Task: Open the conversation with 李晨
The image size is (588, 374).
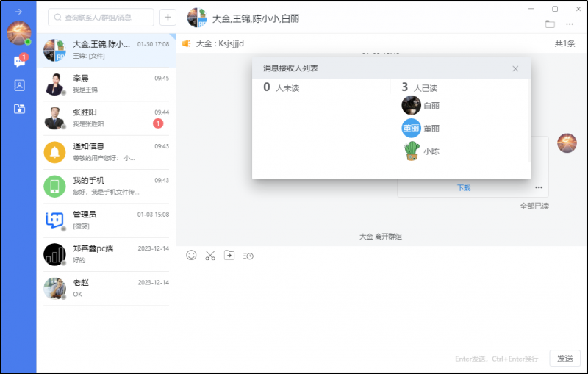Action: (x=107, y=84)
